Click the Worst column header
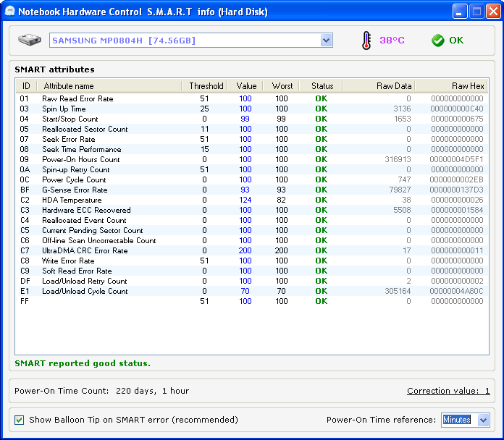This screenshot has height=440, width=504. (x=281, y=86)
